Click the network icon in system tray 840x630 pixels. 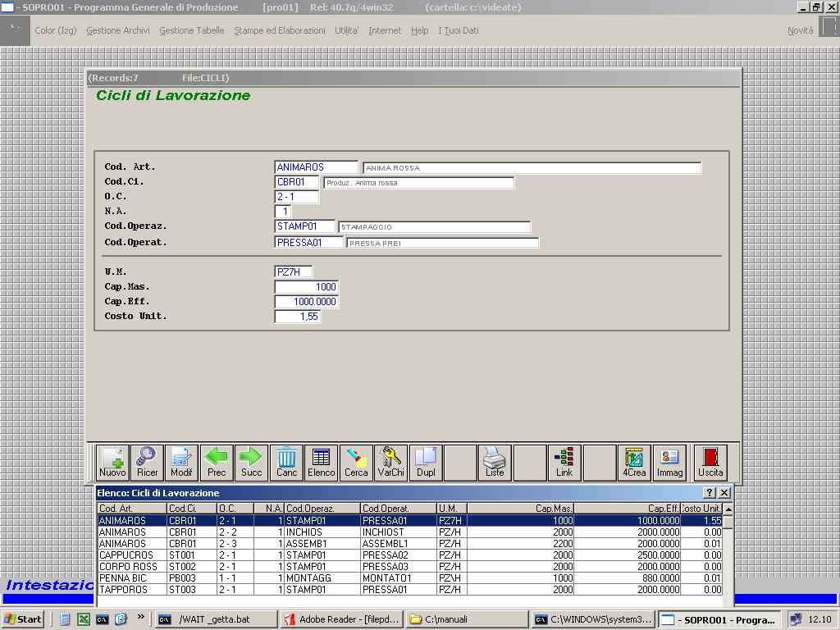click(796, 620)
